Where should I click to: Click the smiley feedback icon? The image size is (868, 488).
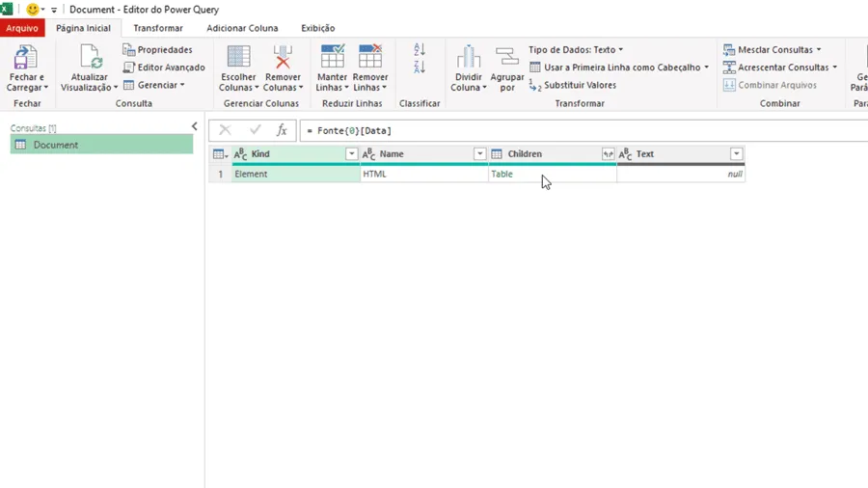pyautogui.click(x=33, y=10)
